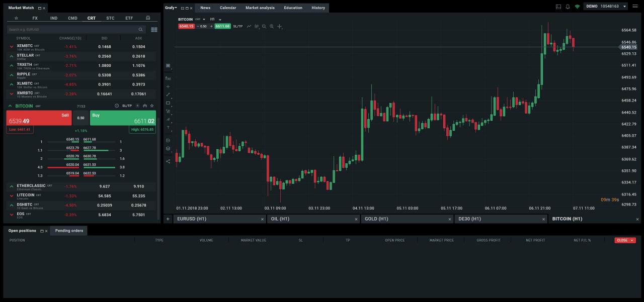Adjust the 0.50 volume field between Sell and Buy
This screenshot has height=302, width=644.
81,117
